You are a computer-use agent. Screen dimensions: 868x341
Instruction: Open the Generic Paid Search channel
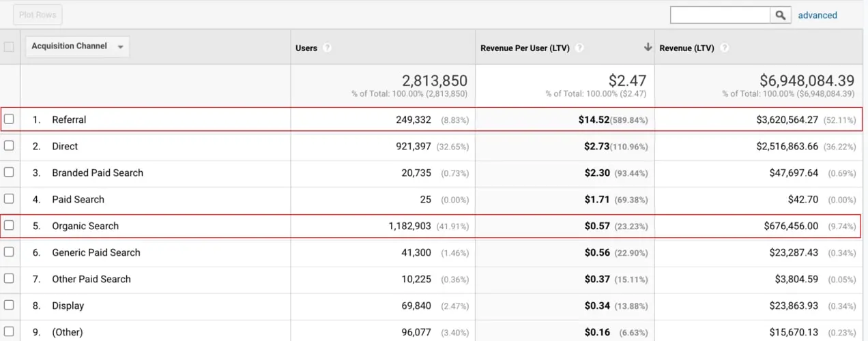point(96,252)
